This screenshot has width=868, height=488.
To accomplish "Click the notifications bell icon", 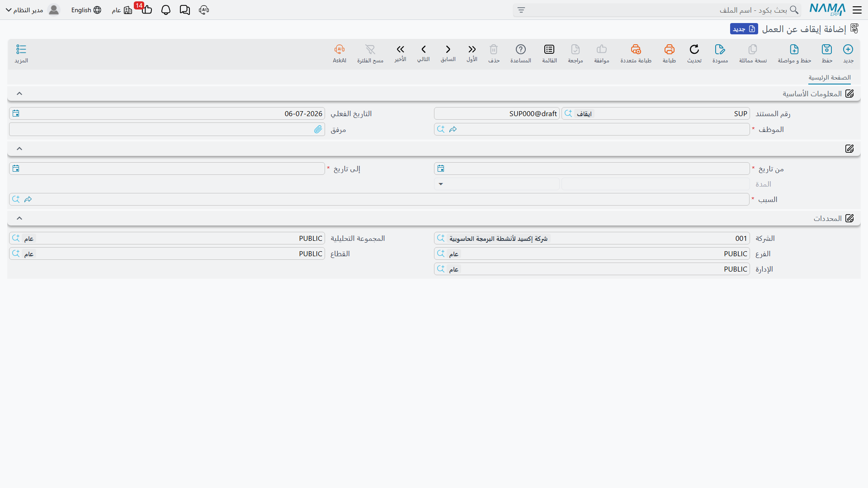I will [x=166, y=10].
